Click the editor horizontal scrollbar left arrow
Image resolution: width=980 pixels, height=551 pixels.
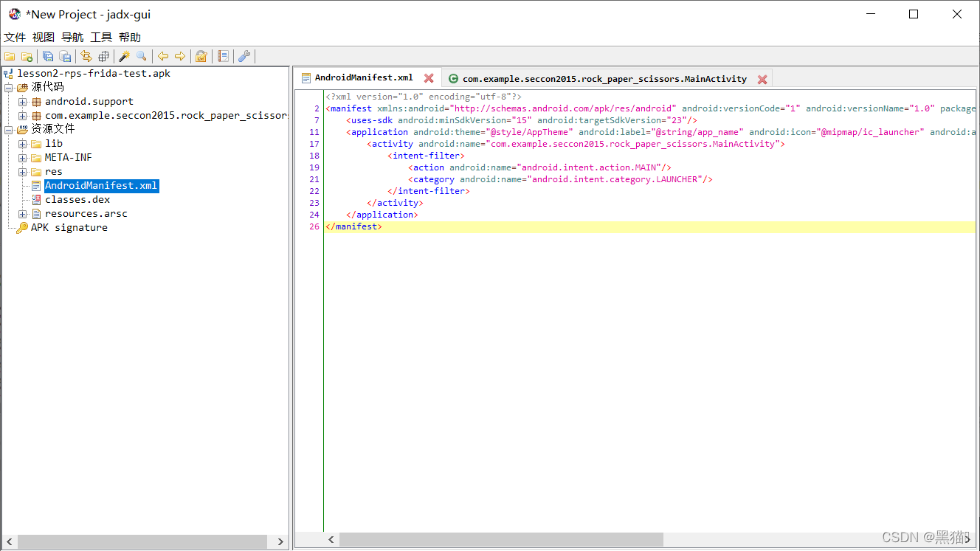[x=331, y=540]
